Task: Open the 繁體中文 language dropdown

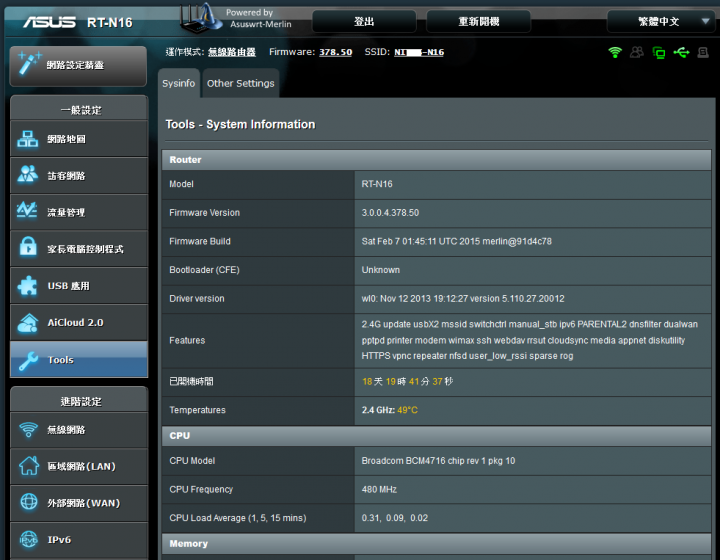Action: [661, 22]
